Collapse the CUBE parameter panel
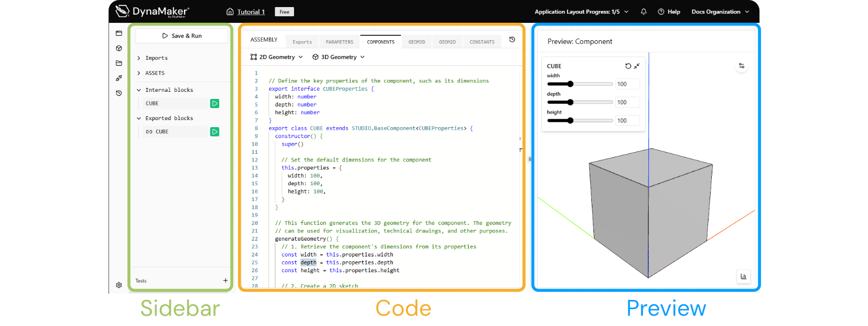Viewport: 868px width, 326px height. (637, 66)
